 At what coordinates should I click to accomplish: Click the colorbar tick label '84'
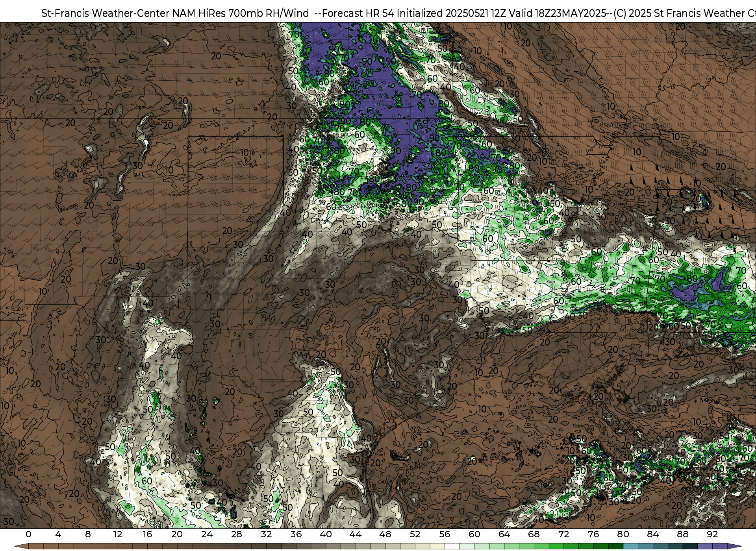[653, 534]
